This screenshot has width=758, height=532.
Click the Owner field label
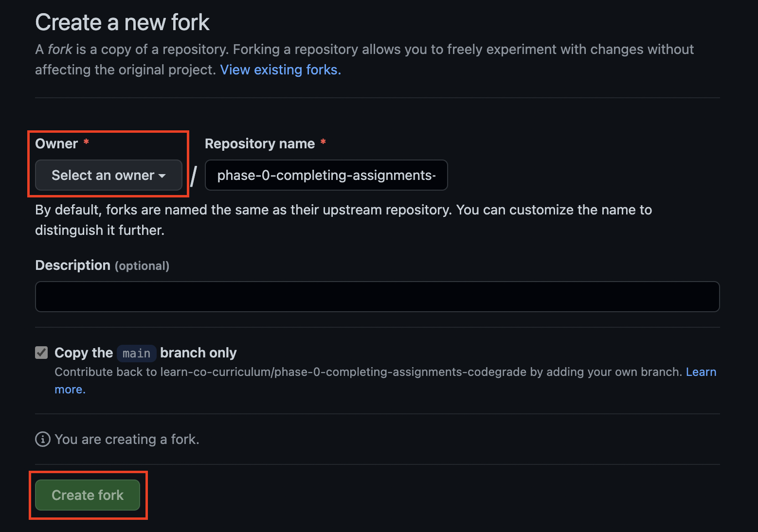pyautogui.click(x=56, y=143)
